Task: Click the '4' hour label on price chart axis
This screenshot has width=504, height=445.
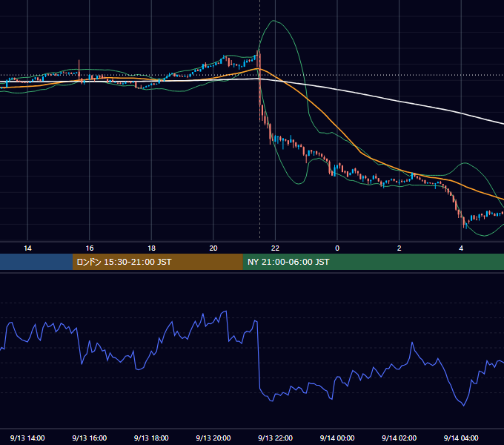Action: [461, 248]
